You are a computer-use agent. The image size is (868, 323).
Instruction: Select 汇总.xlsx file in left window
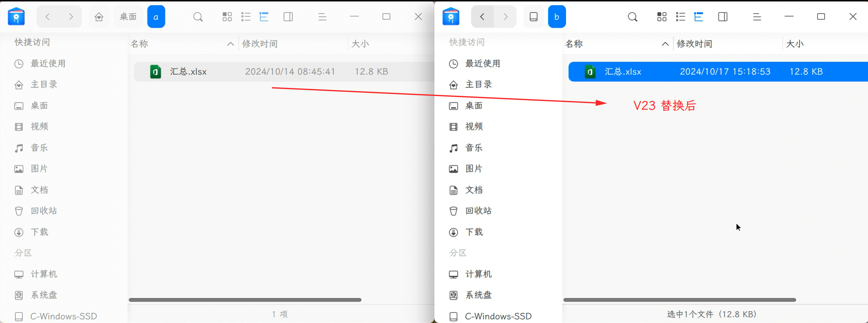coord(284,72)
